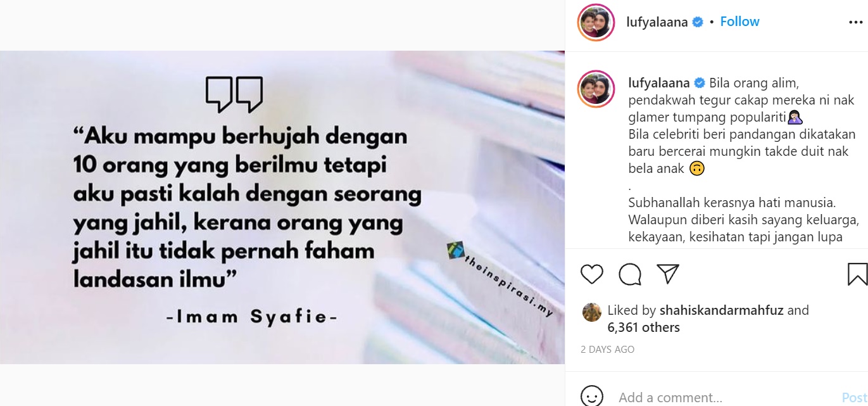Click verified badge next to header username
Image resolution: width=868 pixels, height=406 pixels.
coord(698,22)
